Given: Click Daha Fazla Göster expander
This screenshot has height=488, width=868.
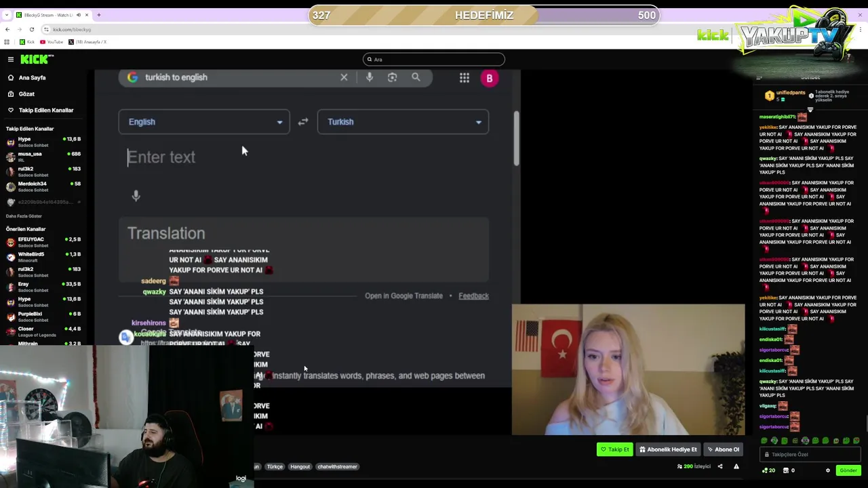Looking at the screenshot, I should coord(24,216).
